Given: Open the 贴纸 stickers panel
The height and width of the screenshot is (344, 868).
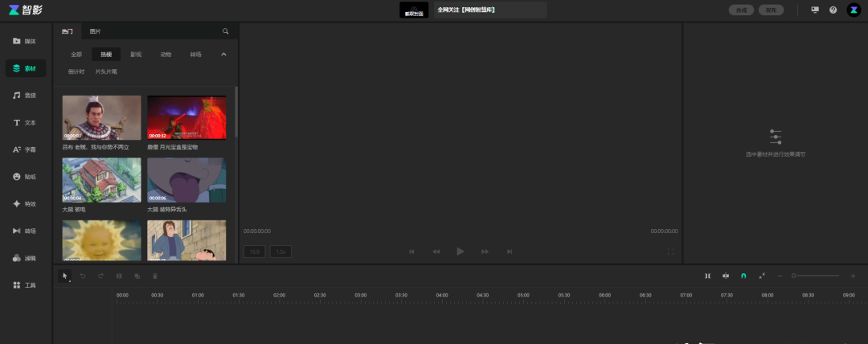Looking at the screenshot, I should click(26, 177).
